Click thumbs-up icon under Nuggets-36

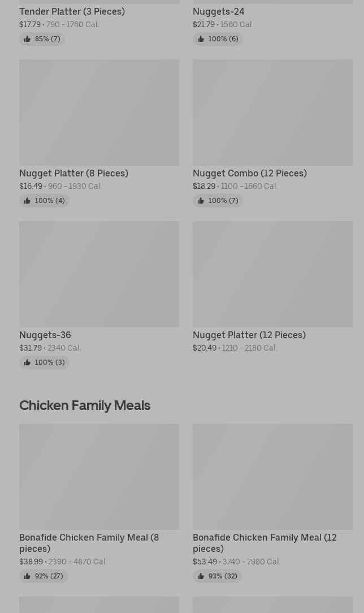pos(27,362)
